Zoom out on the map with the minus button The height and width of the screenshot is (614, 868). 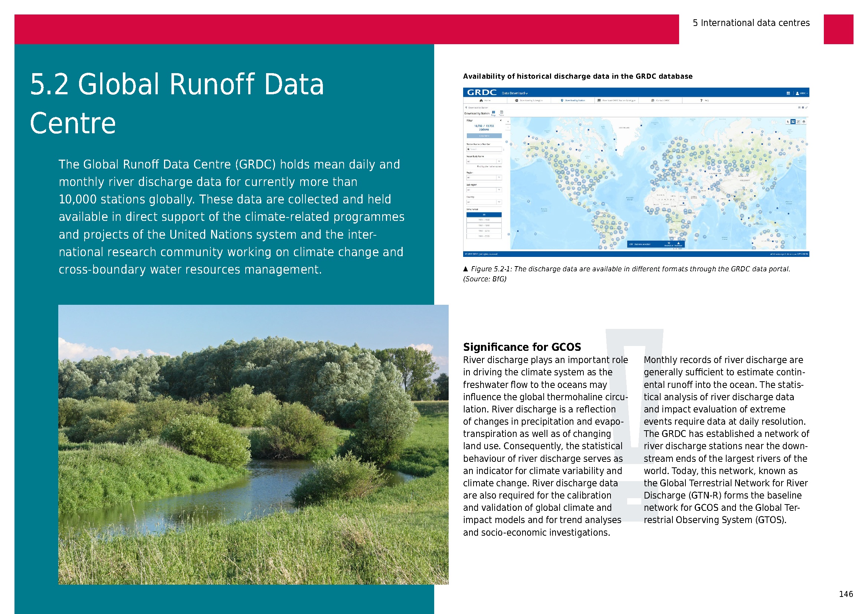pyautogui.click(x=508, y=127)
